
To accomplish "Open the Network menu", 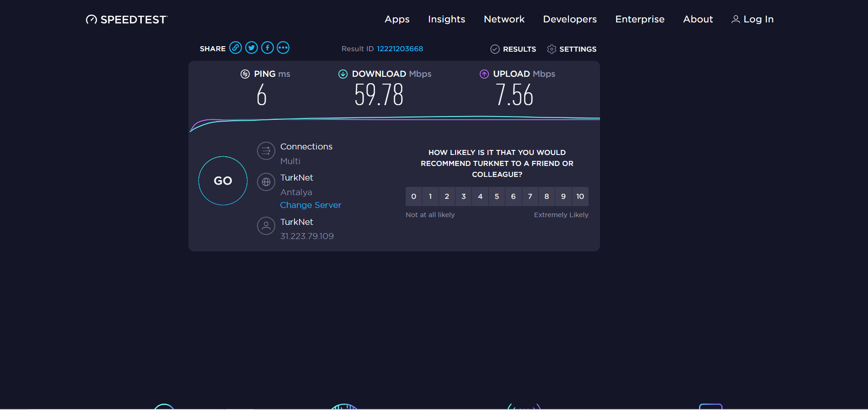I will coord(504,19).
